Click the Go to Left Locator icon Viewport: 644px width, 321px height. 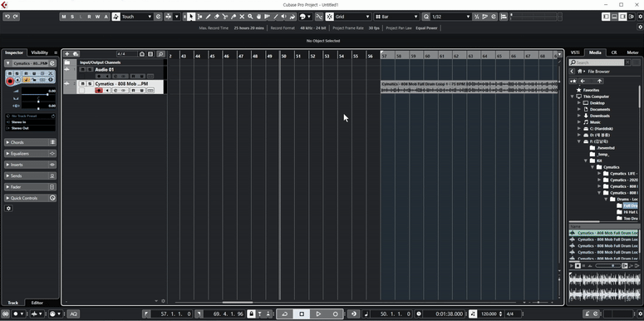pos(146,314)
